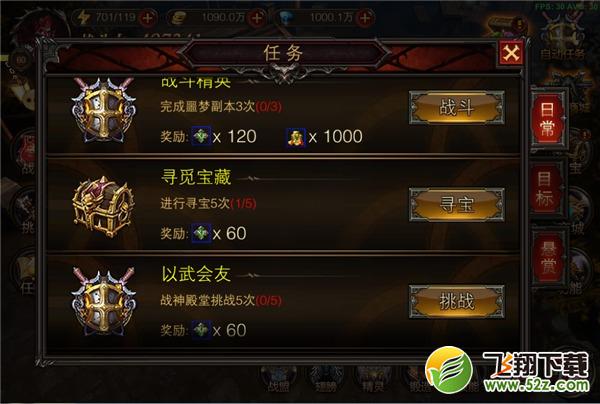Tap the plus icon beside gems 1000.1万
The height and width of the screenshot is (404, 600).
point(365,18)
